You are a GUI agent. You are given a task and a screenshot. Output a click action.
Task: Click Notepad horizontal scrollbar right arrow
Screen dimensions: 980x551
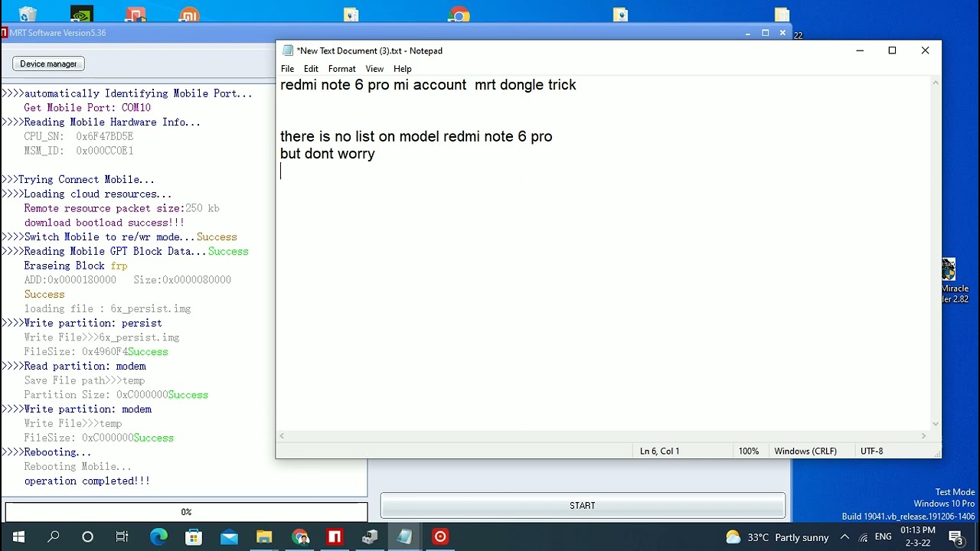point(923,436)
